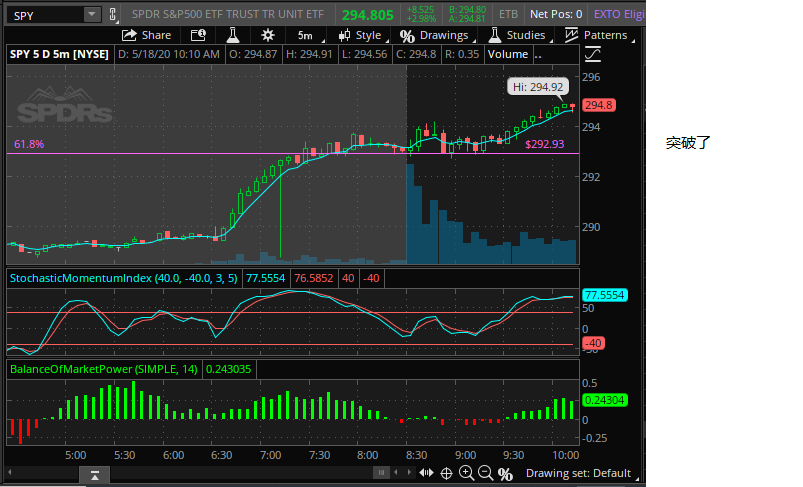The image size is (803, 487).
Task: Click the 10:00 time axis label
Action: coord(565,455)
